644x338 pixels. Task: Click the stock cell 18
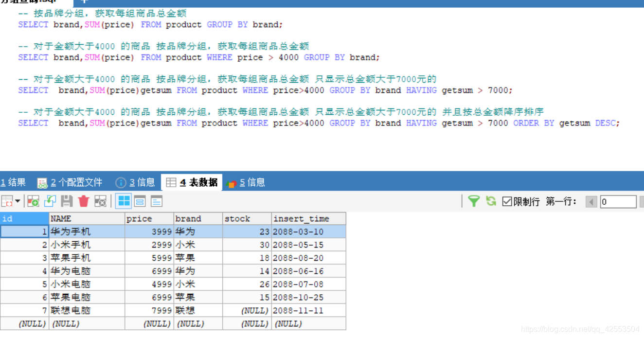[x=247, y=258]
